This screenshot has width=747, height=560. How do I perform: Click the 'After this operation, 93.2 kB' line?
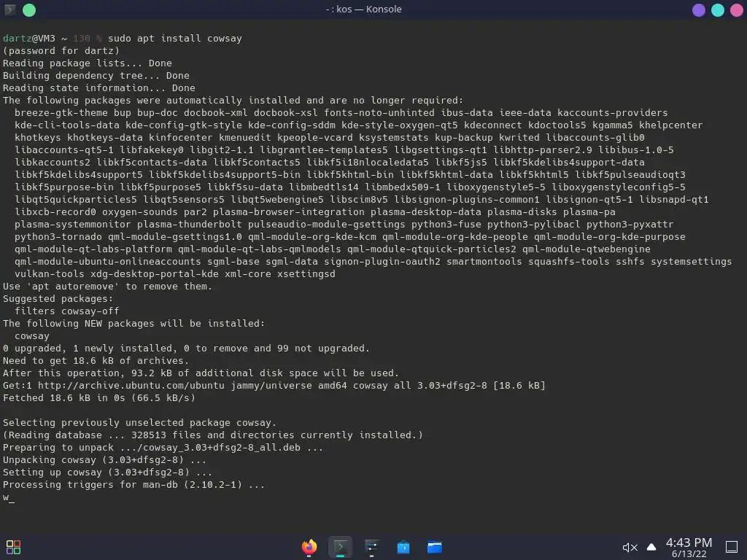[201, 373]
